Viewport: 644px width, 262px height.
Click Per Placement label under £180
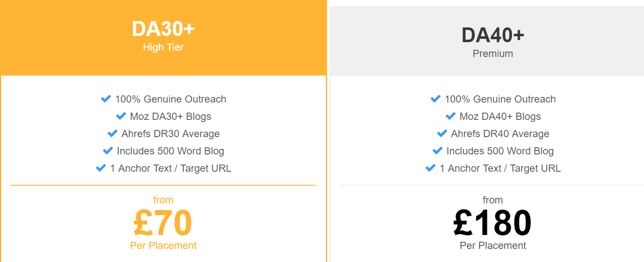click(x=493, y=245)
